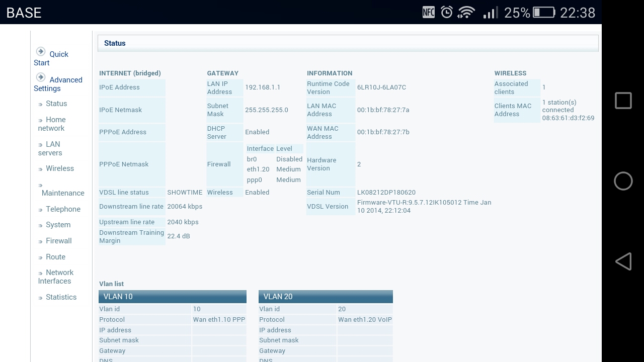The image size is (644, 362).
Task: Open the Route sidebar link
Action: click(55, 257)
